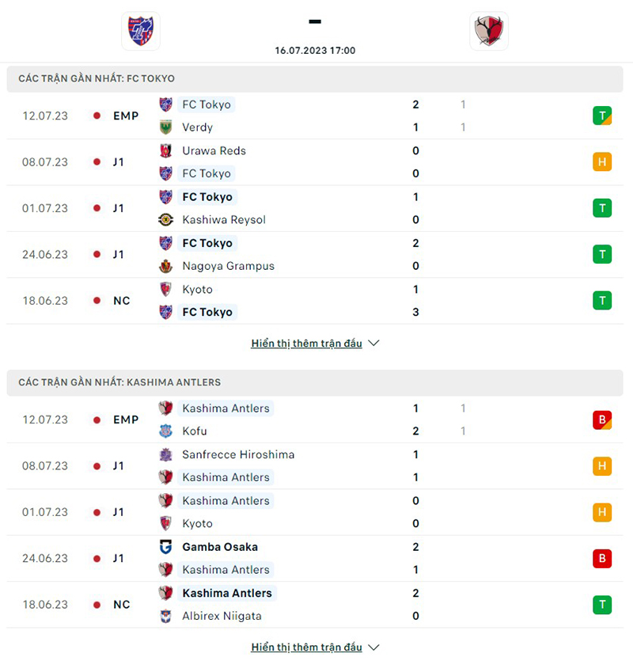Screen dimensions: 633x672
Task: Select the Kyoto club crest
Action: [x=166, y=289]
